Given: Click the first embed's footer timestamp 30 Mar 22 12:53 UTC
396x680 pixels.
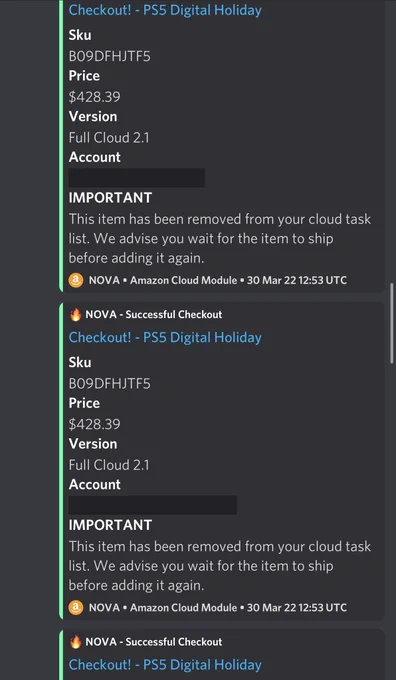Looking at the screenshot, I should tap(297, 280).
